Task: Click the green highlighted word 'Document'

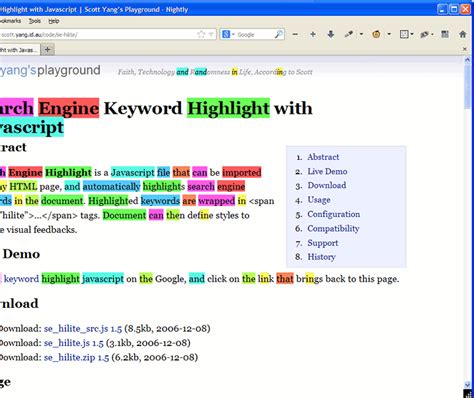Action: pyautogui.click(x=124, y=215)
